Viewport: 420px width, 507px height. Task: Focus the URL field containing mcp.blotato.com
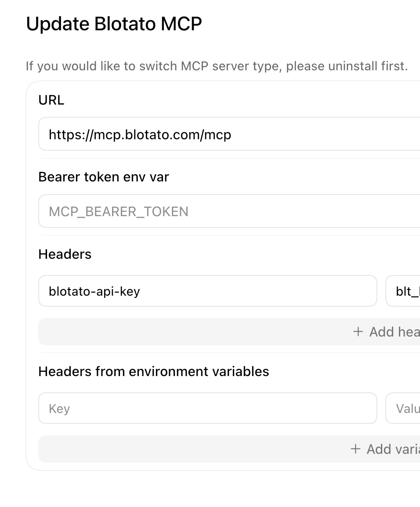(229, 134)
